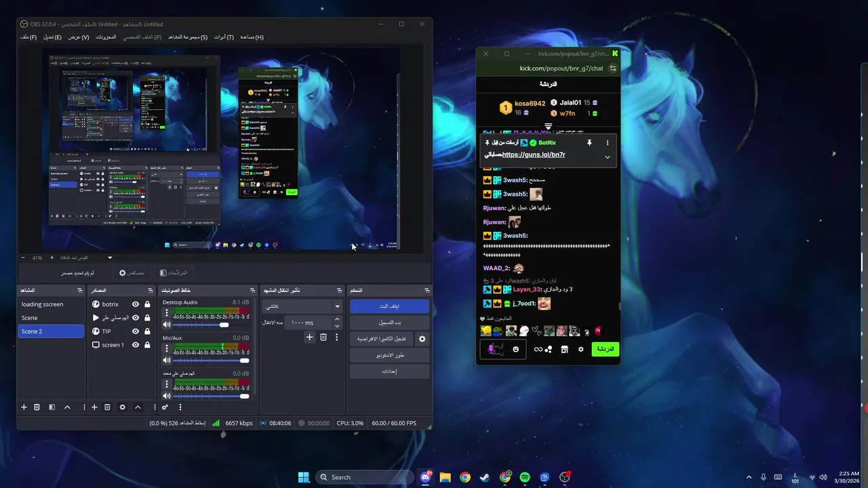This screenshot has width=868, height=488.
Task: Delete selected source with trash icon
Action: [107, 407]
